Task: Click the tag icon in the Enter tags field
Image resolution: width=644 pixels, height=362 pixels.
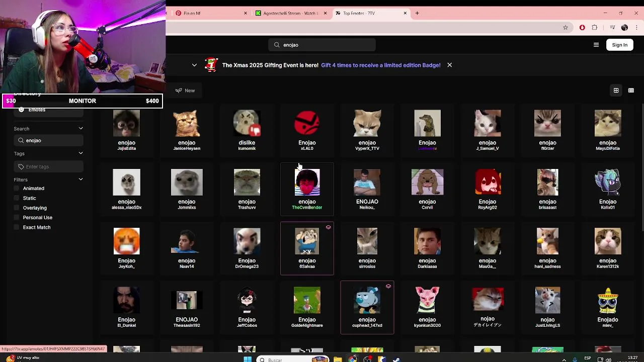Action: 21,166
